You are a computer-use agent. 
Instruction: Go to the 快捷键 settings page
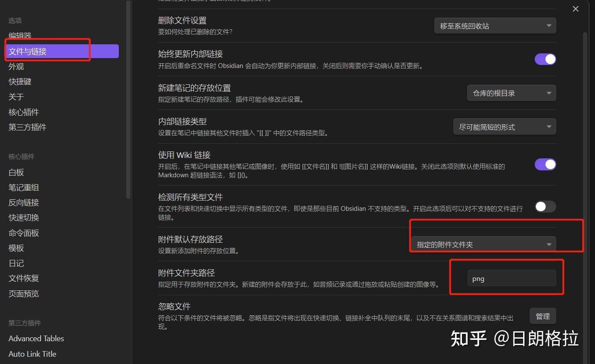(x=20, y=81)
